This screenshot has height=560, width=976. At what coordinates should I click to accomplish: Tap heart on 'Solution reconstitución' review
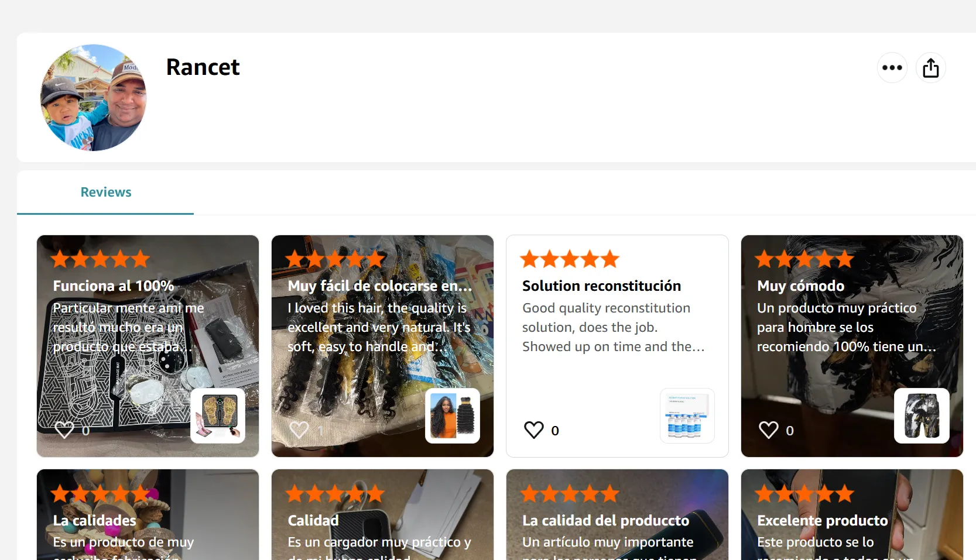coord(534,430)
